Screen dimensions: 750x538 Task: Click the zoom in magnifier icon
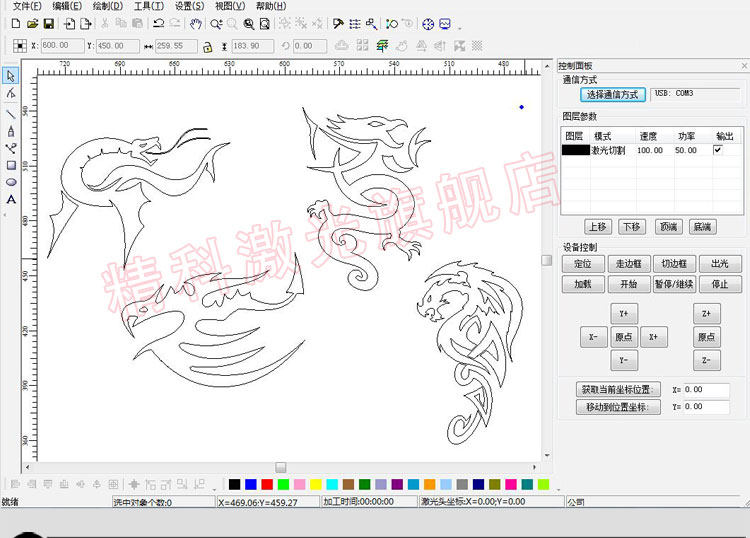click(216, 23)
